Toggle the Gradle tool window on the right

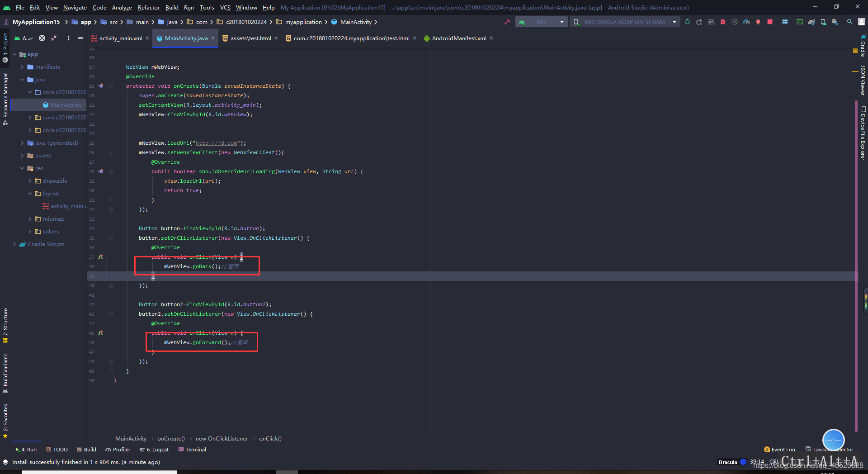pos(863,45)
